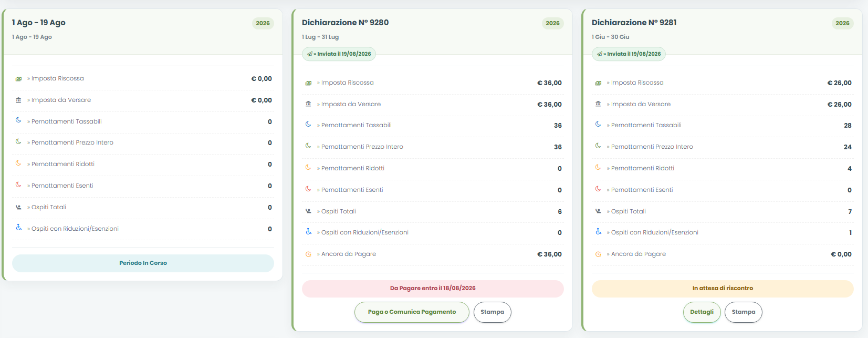Click the 1 Lug - 31 Lug period text

(x=320, y=37)
